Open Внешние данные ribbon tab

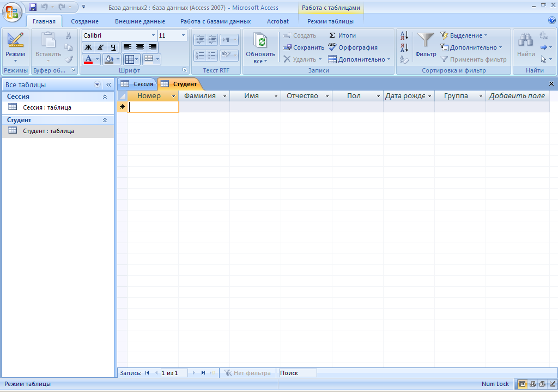pyautogui.click(x=140, y=21)
